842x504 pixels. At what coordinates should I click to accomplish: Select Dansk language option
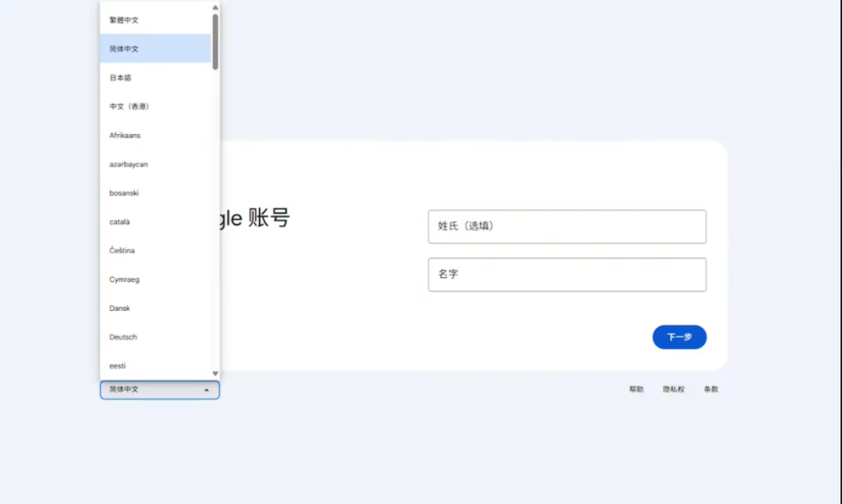pyautogui.click(x=120, y=307)
